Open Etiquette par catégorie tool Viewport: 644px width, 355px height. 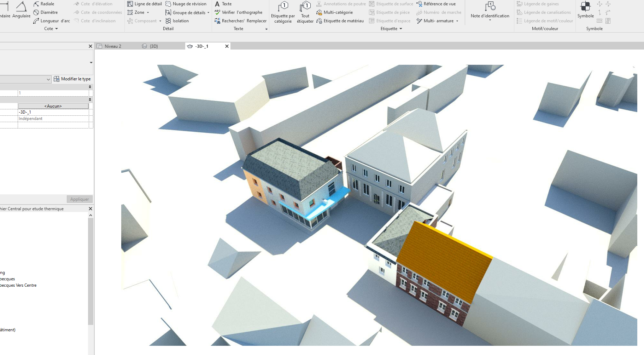[283, 12]
